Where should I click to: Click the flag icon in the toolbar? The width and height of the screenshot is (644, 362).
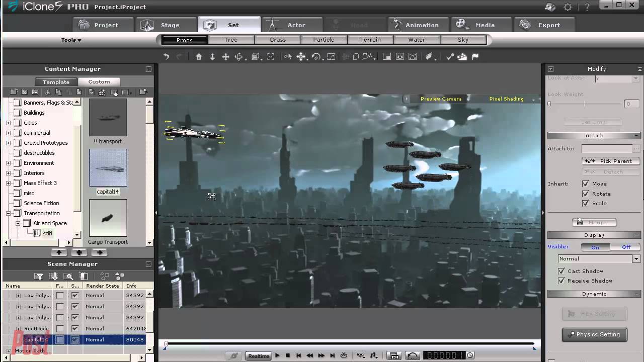(x=475, y=57)
